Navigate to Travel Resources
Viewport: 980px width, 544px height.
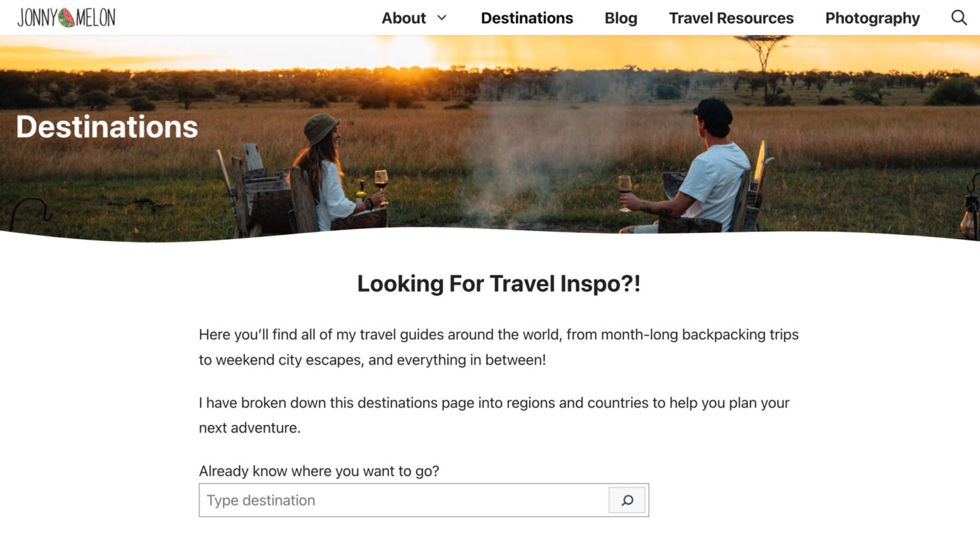point(731,18)
